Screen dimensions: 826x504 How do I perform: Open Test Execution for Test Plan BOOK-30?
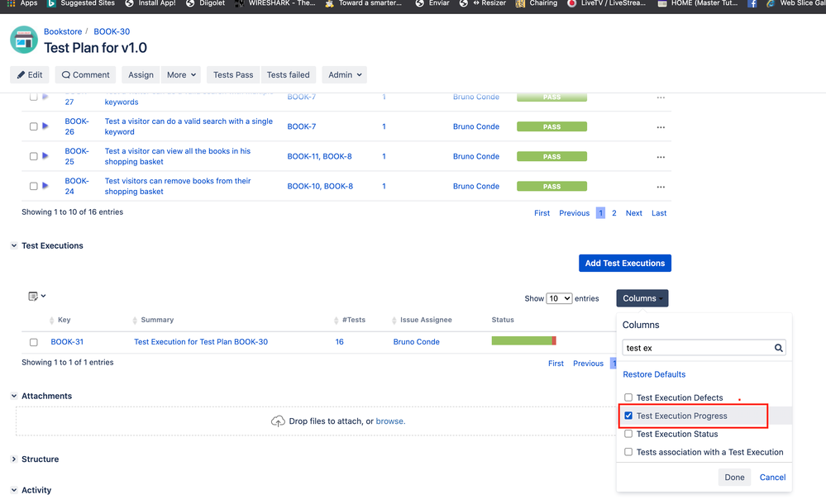201,342
